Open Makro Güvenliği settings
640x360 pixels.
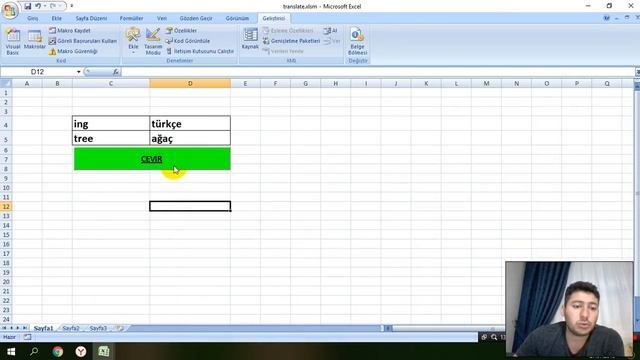(x=73, y=51)
